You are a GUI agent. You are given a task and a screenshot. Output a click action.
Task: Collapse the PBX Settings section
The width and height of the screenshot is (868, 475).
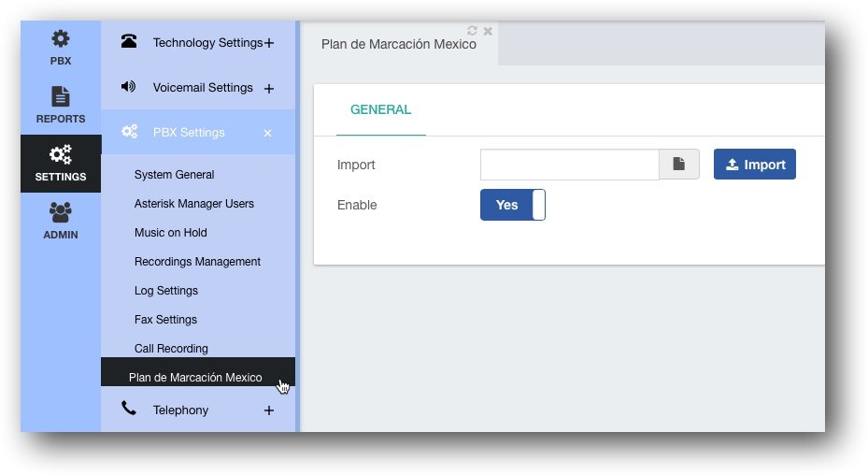point(268,133)
